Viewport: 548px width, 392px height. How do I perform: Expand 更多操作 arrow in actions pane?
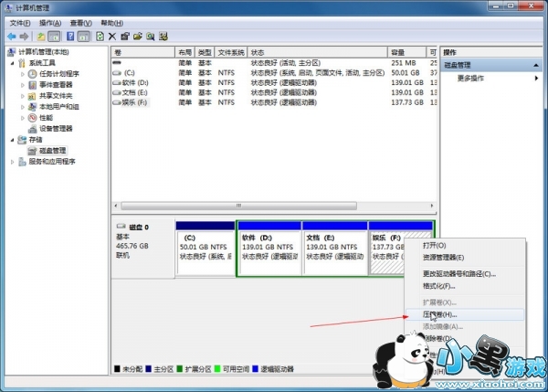click(x=537, y=78)
